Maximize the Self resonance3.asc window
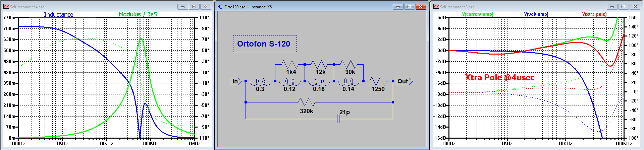 [624, 7]
